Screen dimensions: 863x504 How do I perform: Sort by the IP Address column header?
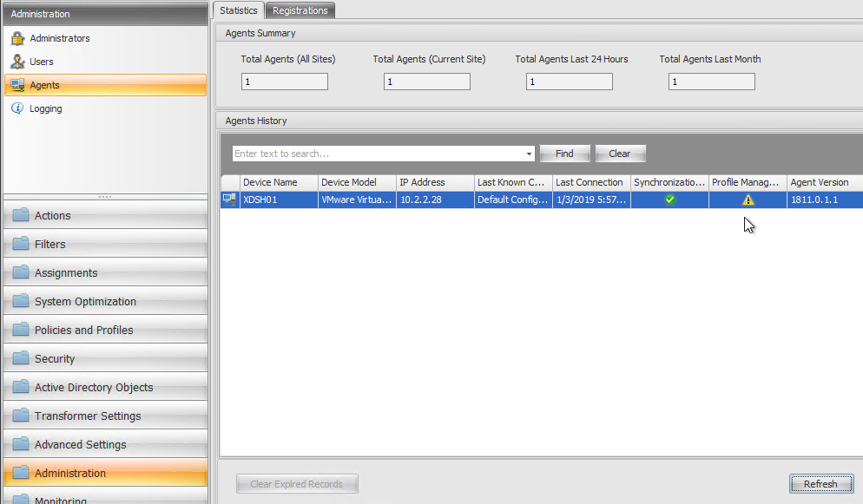435,182
